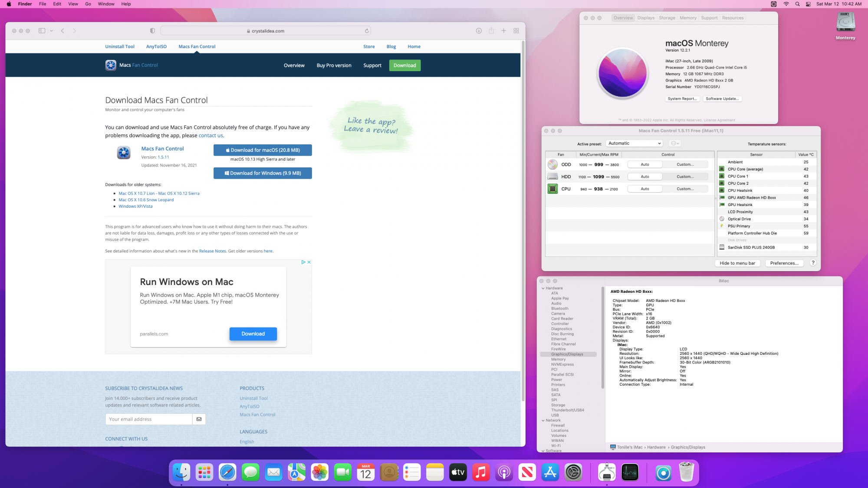868x488 pixels.
Task: Click the Download for macOS button
Action: pyautogui.click(x=262, y=150)
